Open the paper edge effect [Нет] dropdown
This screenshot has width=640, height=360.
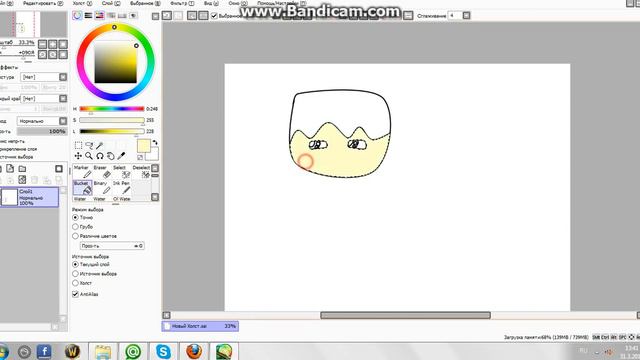(44, 98)
